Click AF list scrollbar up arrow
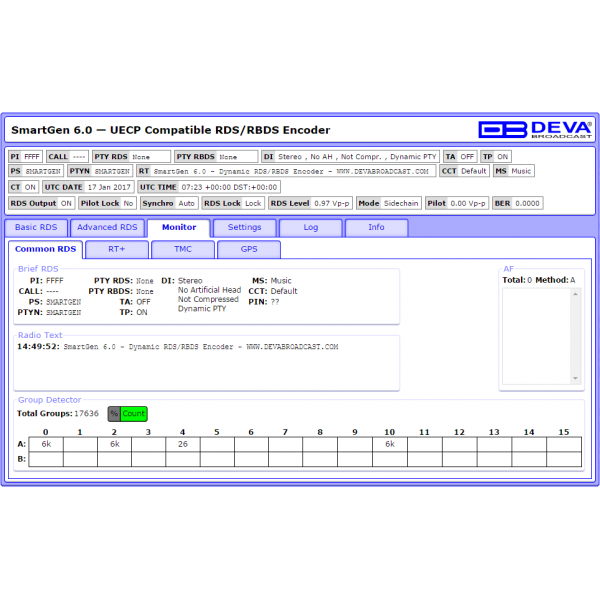Screen dimensions: 600x600 [575, 294]
